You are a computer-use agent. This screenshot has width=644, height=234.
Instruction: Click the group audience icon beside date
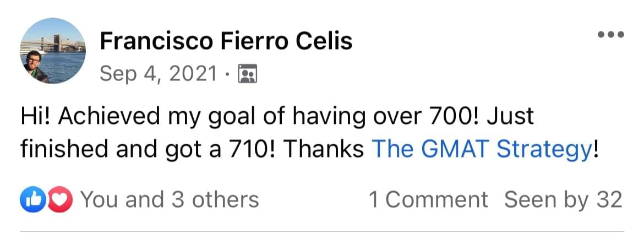[247, 73]
